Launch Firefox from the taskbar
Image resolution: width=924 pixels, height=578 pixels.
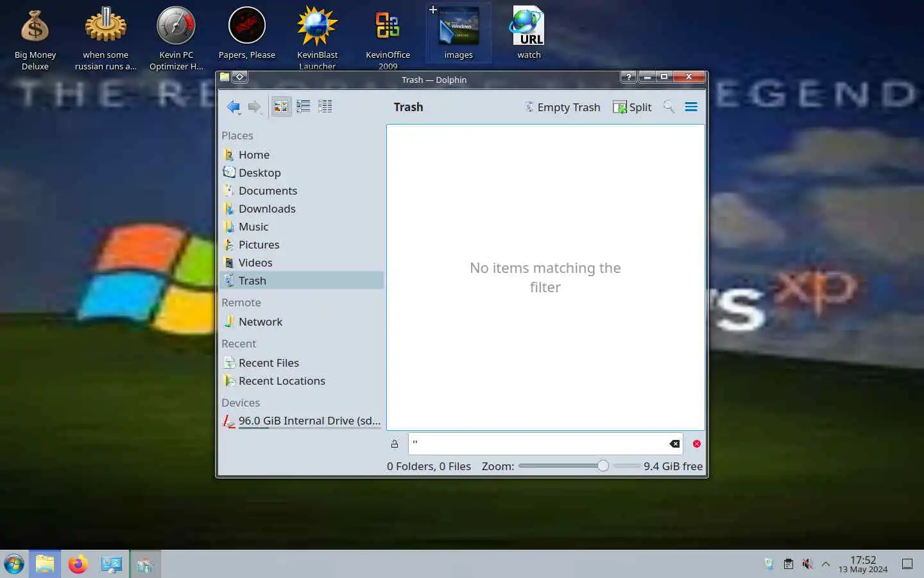78,565
